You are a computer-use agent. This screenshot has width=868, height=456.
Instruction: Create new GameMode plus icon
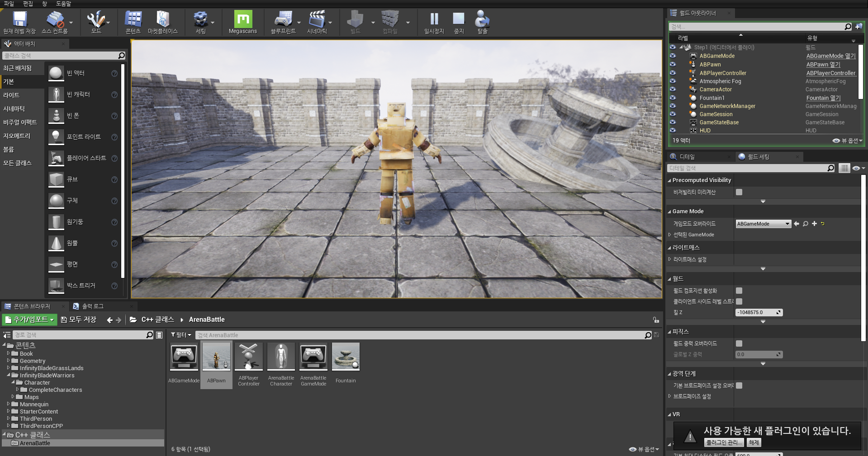coord(814,224)
